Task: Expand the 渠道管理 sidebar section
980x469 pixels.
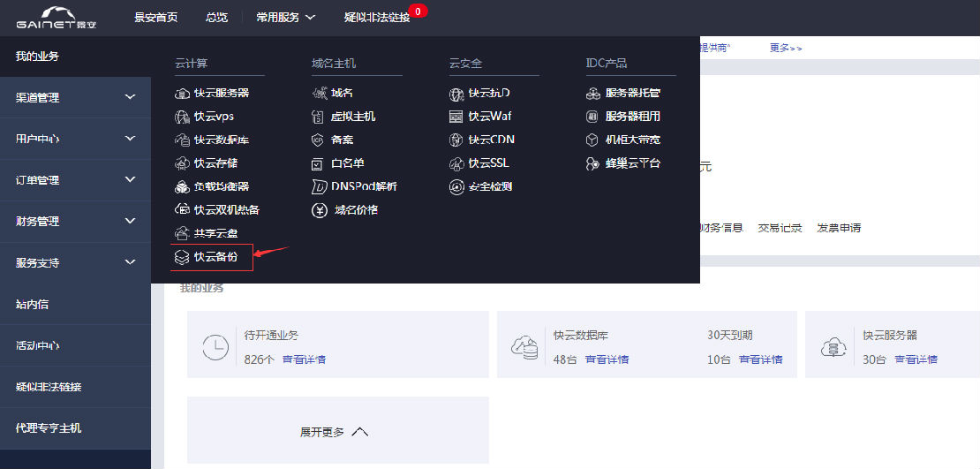Action: point(131,97)
